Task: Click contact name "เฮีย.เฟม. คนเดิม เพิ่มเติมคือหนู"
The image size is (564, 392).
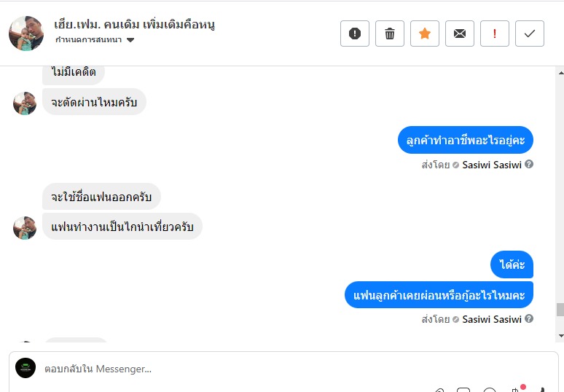Action: [x=134, y=24]
